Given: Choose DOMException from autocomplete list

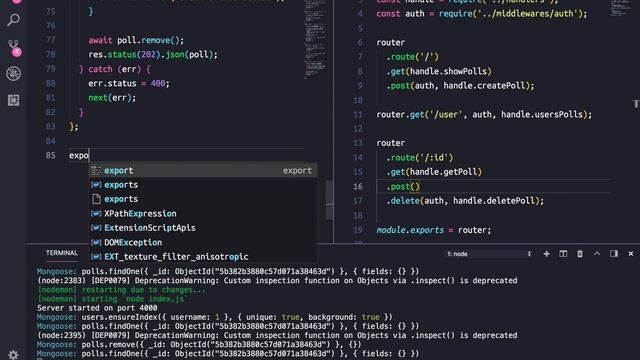Looking at the screenshot, I should (203, 242).
